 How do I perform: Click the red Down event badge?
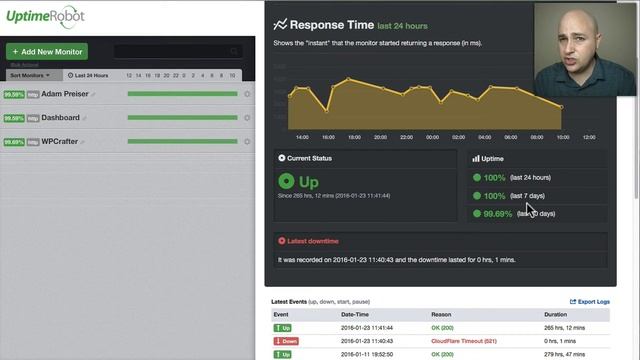tap(286, 341)
